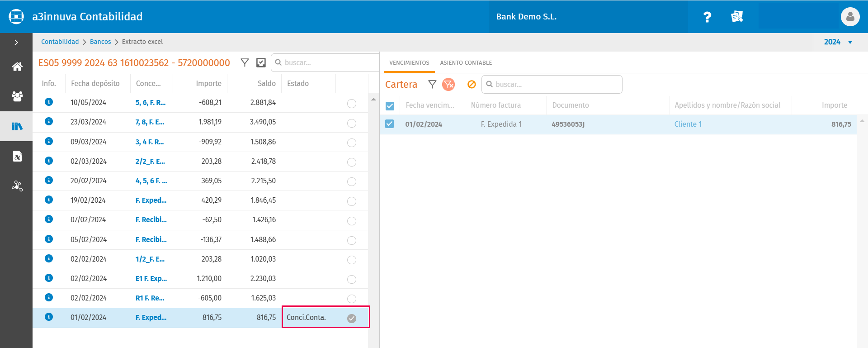Toggle the checked status circle for Conci.Conta. row

352,318
